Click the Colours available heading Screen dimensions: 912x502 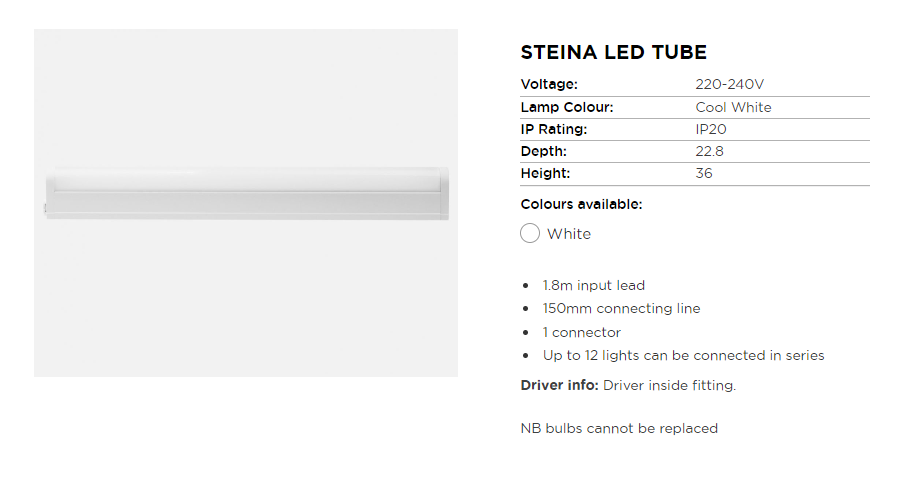tap(581, 204)
